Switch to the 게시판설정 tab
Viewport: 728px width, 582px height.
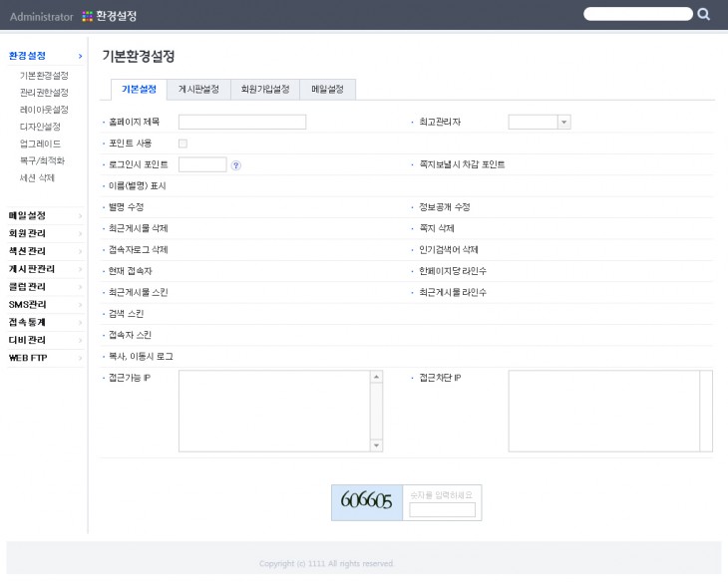(198, 89)
